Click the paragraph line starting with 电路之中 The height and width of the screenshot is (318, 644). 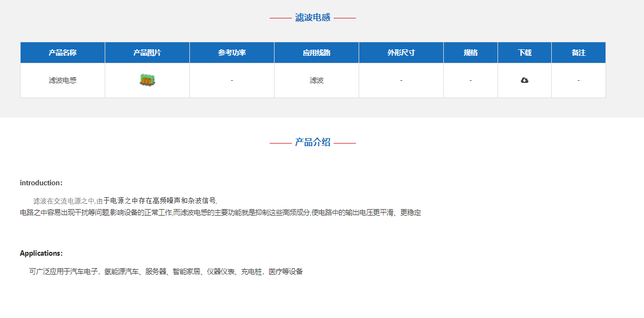tap(220, 212)
